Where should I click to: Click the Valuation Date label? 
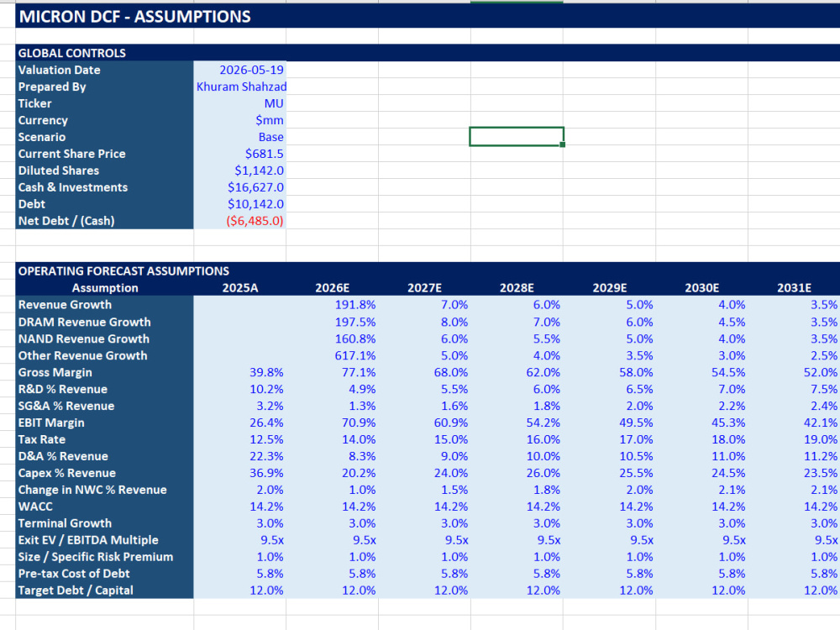tap(59, 70)
